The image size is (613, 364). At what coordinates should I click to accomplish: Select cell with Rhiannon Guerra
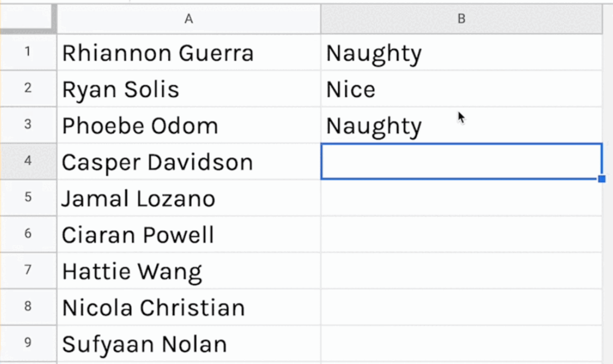coord(189,53)
